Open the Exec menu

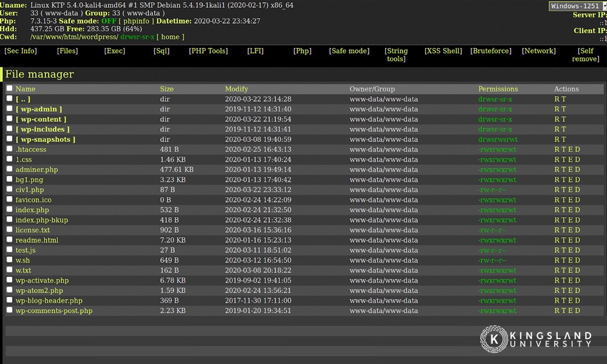(x=115, y=51)
